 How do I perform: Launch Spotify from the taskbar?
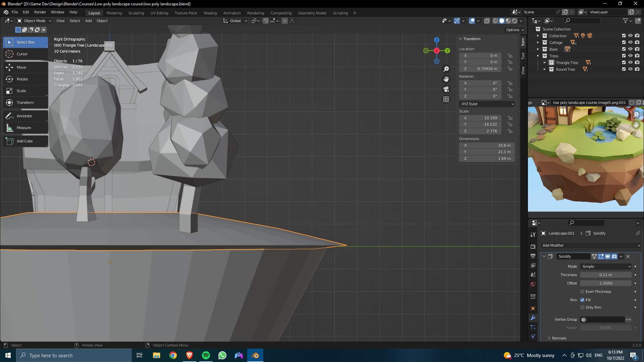coord(206,355)
